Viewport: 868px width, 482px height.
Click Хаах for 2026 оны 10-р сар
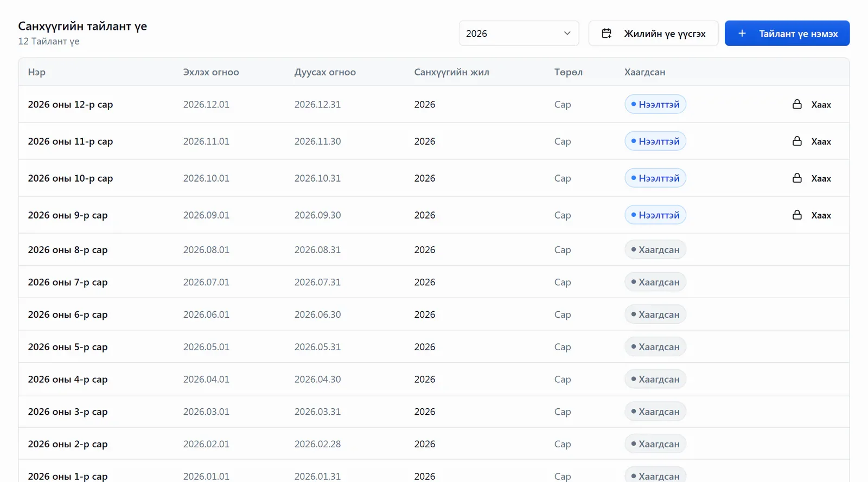[812, 178]
